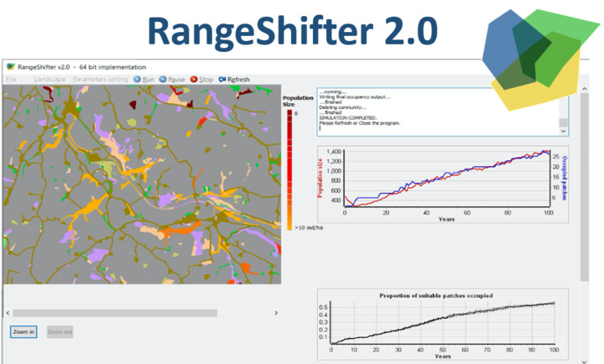Click the '>10 ind/ha' legend label
The image size is (604, 364).
tap(309, 227)
